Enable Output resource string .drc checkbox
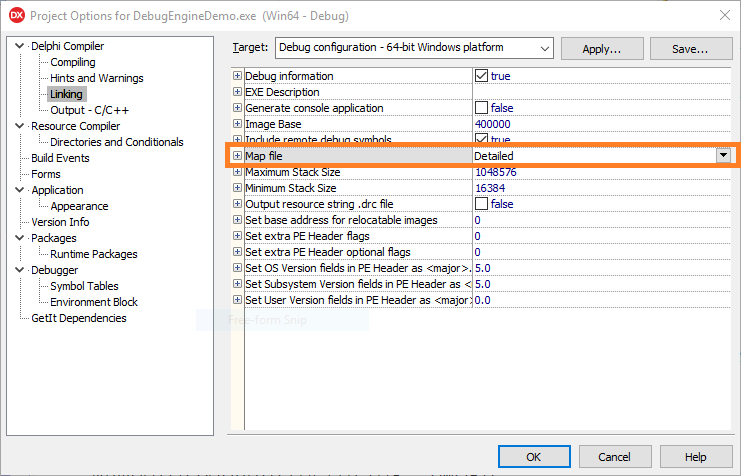This screenshot has height=476, width=741. pos(482,204)
